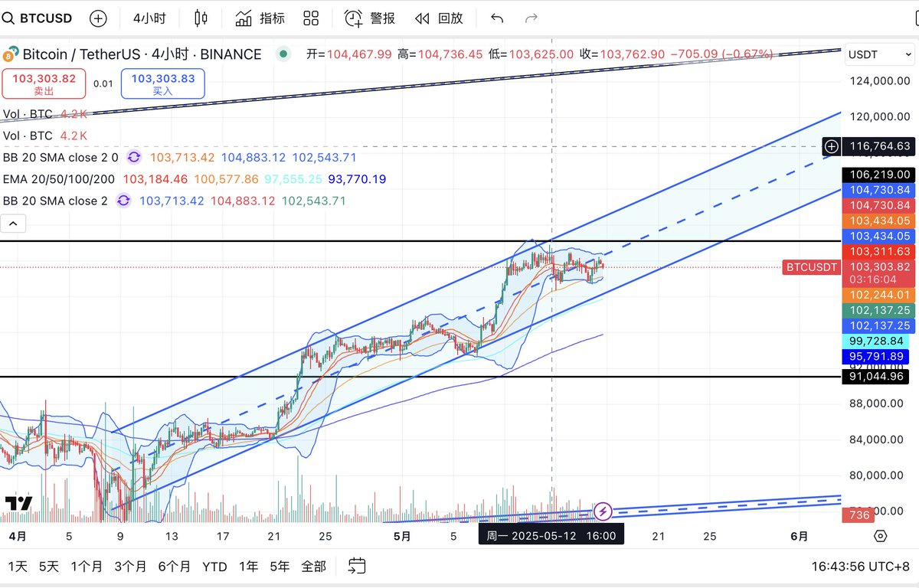Click the red 卖出 sell button
This screenshot has height=588, width=919.
(44, 83)
